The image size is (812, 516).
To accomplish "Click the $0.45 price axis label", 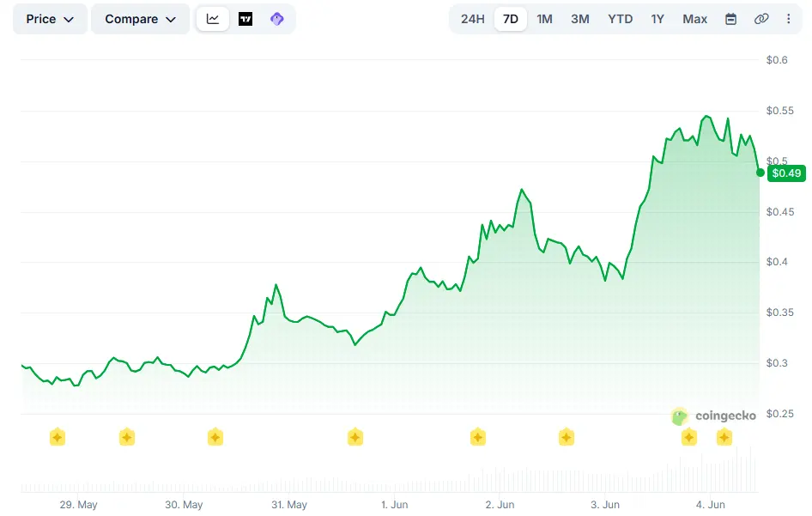I will click(780, 212).
